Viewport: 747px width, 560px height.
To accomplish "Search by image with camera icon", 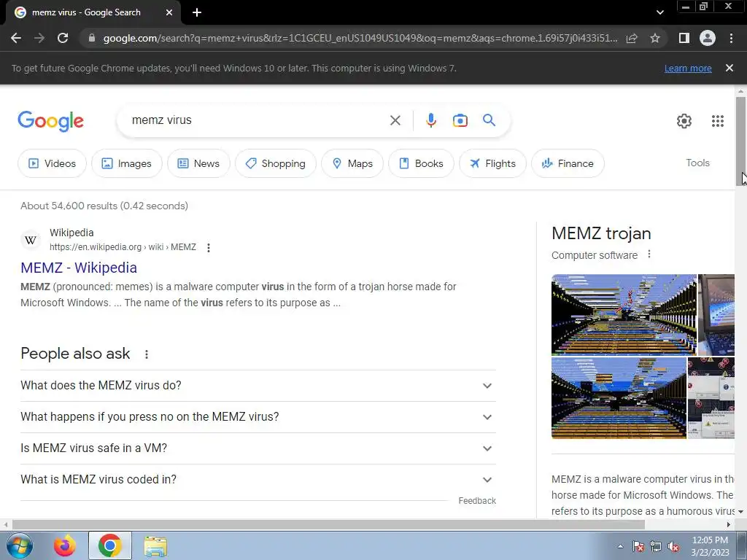I will pos(460,120).
